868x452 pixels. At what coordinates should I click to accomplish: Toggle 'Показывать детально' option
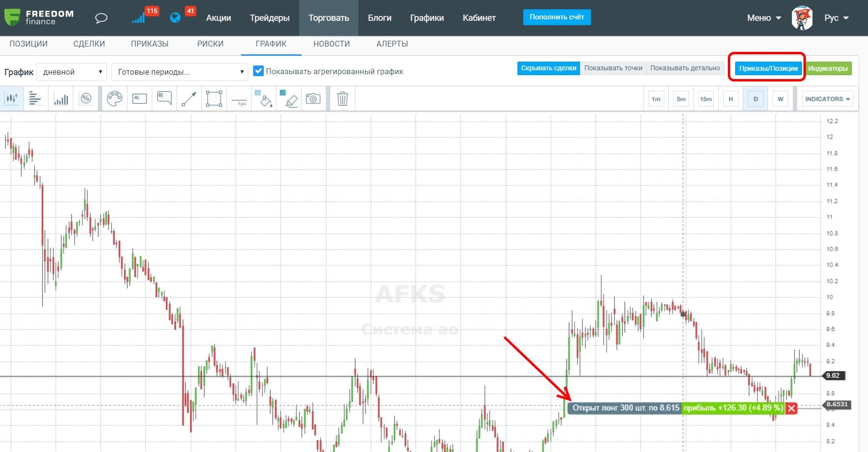685,68
